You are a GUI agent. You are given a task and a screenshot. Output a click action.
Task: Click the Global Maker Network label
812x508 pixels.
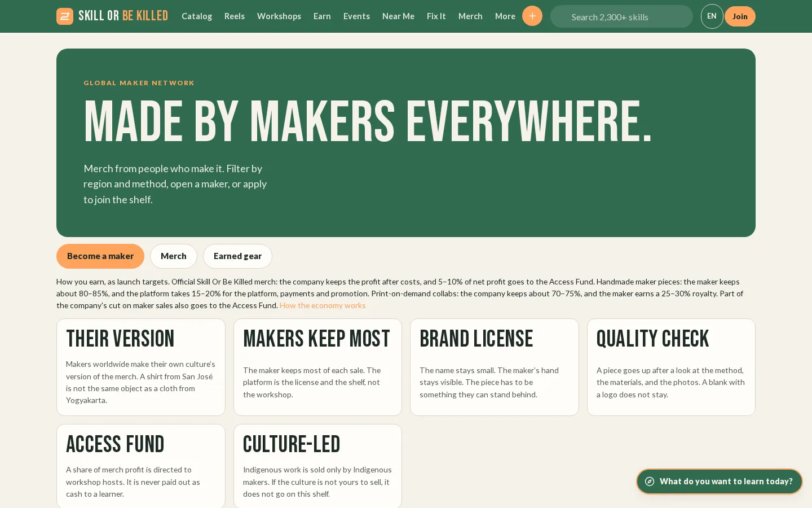pos(139,83)
